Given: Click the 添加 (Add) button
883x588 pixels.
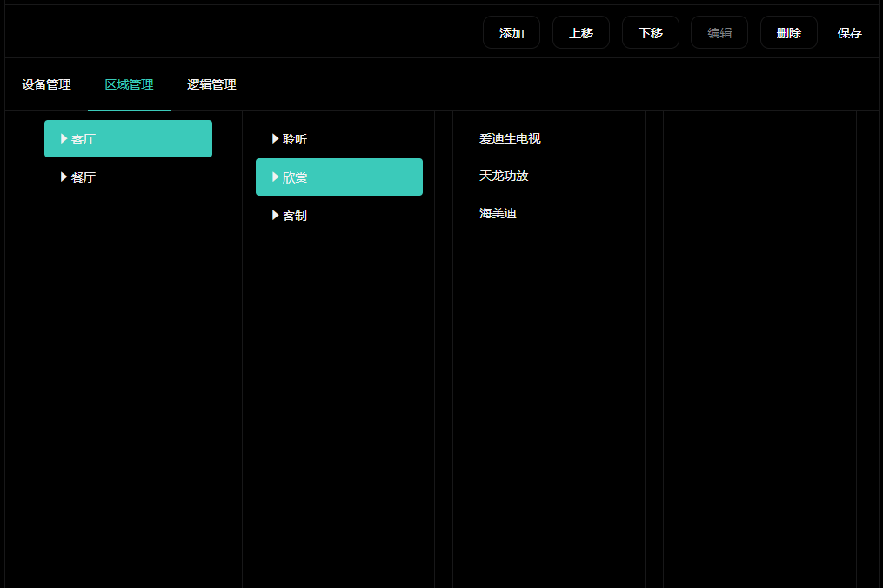Looking at the screenshot, I should click(512, 33).
